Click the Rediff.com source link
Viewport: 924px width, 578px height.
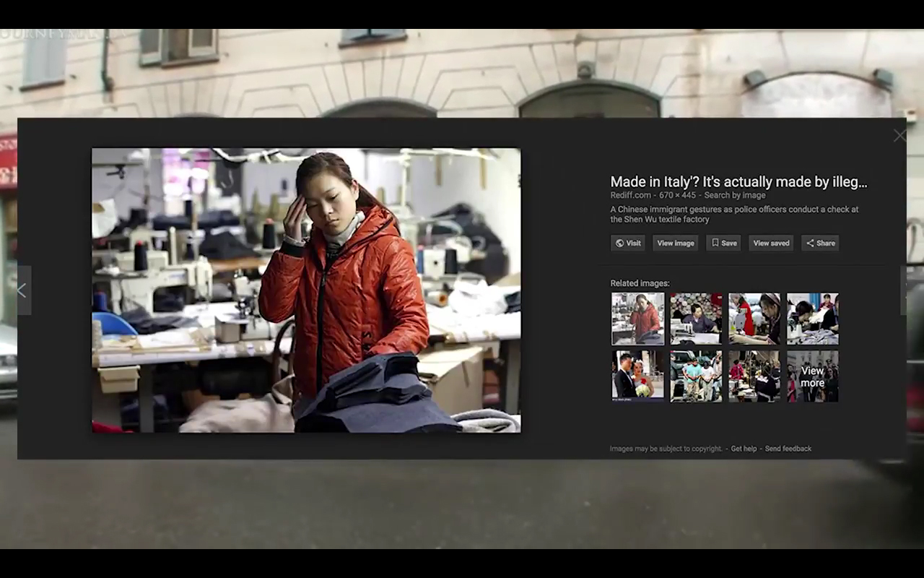[x=632, y=195]
